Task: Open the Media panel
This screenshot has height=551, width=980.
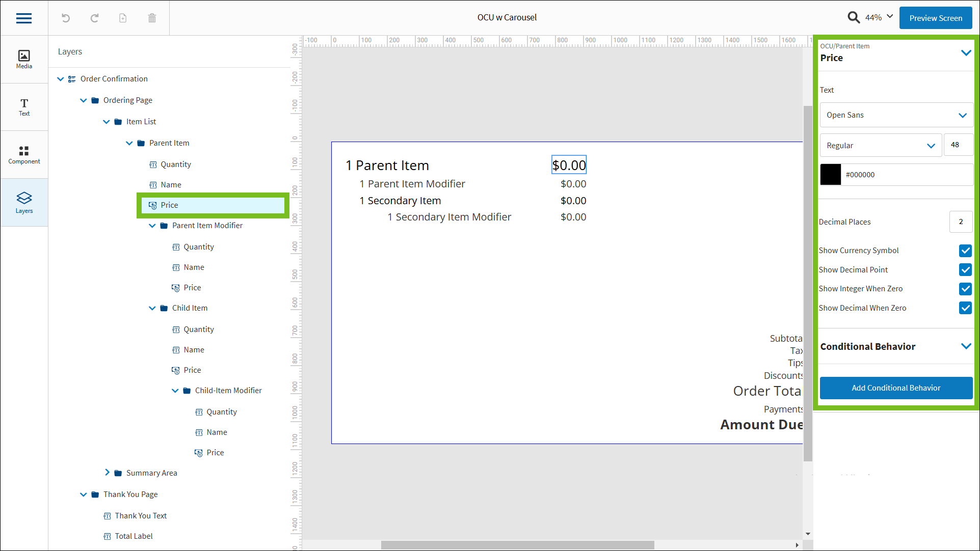Action: click(24, 59)
